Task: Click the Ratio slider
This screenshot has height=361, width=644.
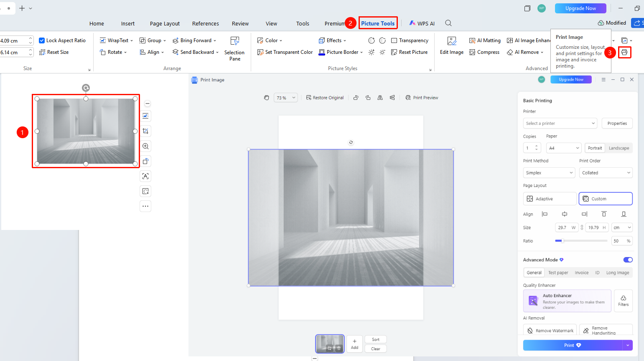Action: (582, 241)
